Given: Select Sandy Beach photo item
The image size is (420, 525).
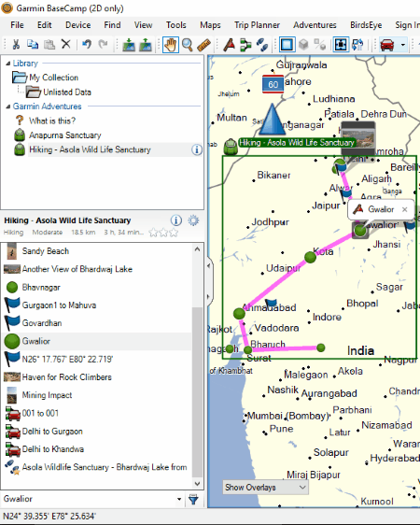Looking at the screenshot, I should tap(45, 251).
